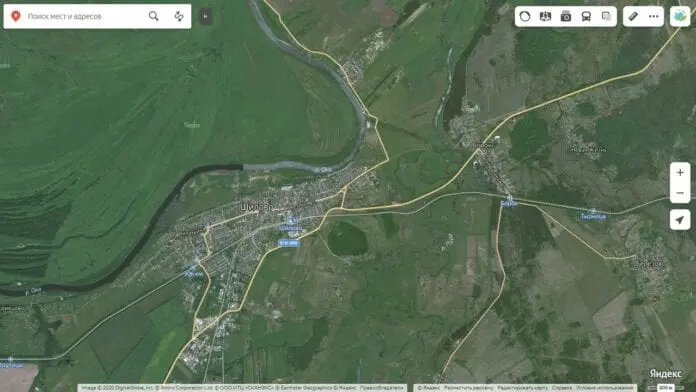
Task: Open the bookmarks layers icon
Action: click(x=606, y=16)
